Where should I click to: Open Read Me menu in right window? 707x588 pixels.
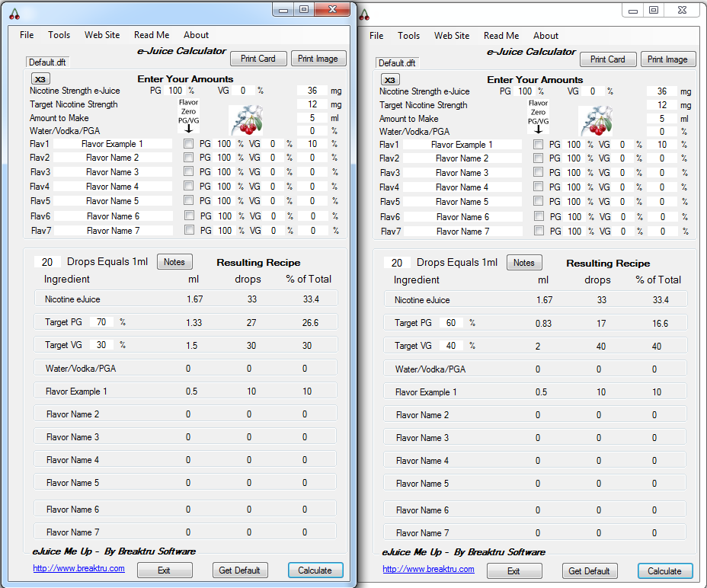501,36
